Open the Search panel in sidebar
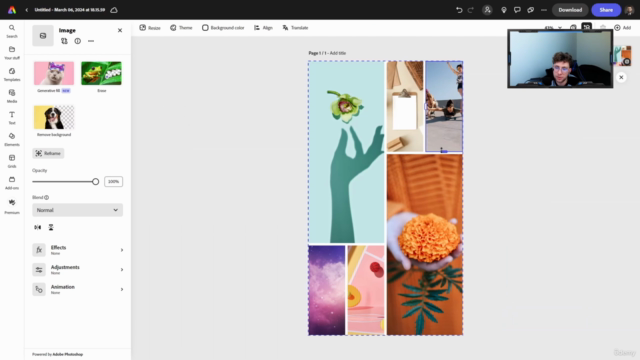Viewport: 640px width, 360px height. 12,31
